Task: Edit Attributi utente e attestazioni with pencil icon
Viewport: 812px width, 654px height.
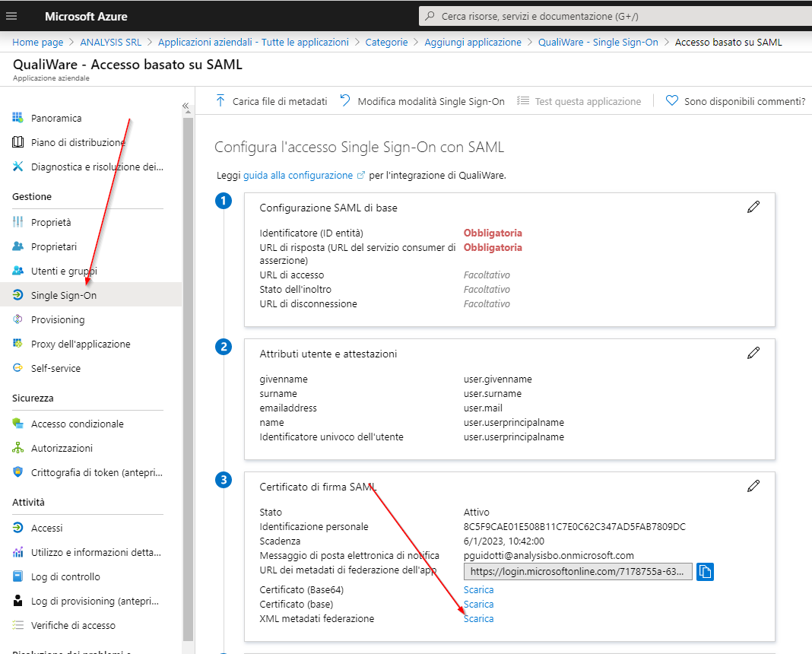Action: click(x=753, y=353)
